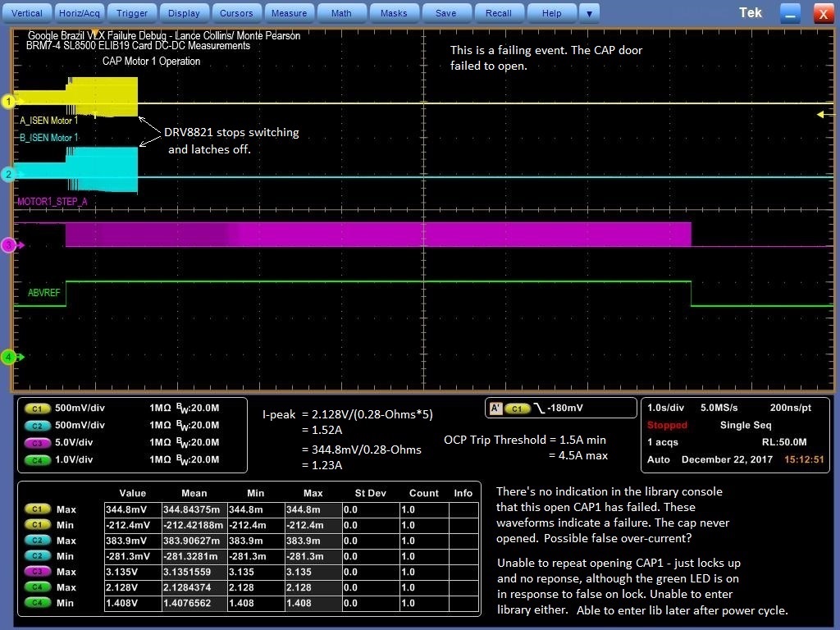Expand the menu bar dropdown arrow
840x630 pixels.
(589, 13)
